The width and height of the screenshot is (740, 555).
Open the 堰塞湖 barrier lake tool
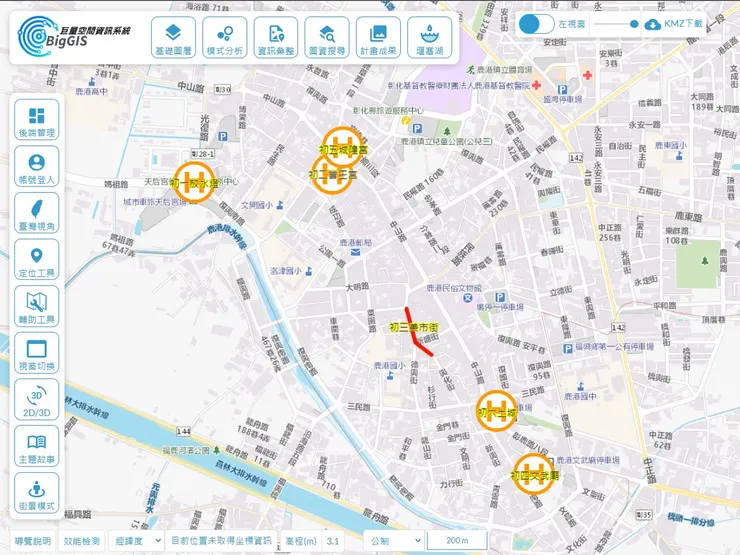(x=429, y=38)
